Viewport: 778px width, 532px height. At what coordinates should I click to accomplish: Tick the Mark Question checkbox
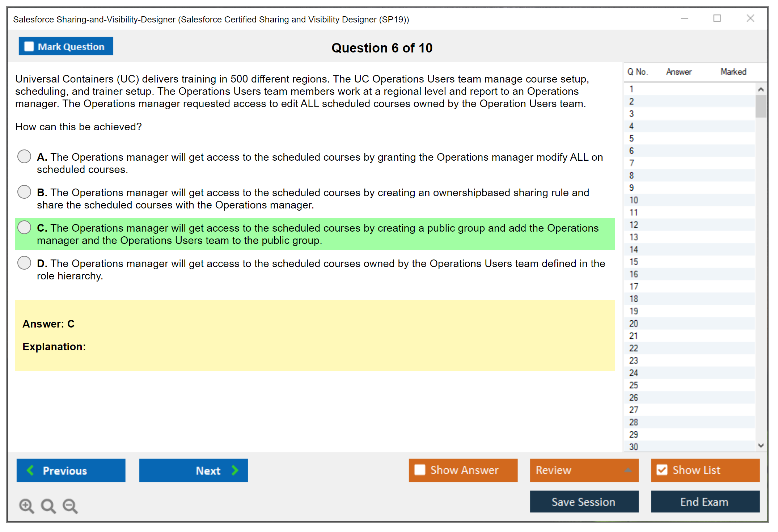29,46
